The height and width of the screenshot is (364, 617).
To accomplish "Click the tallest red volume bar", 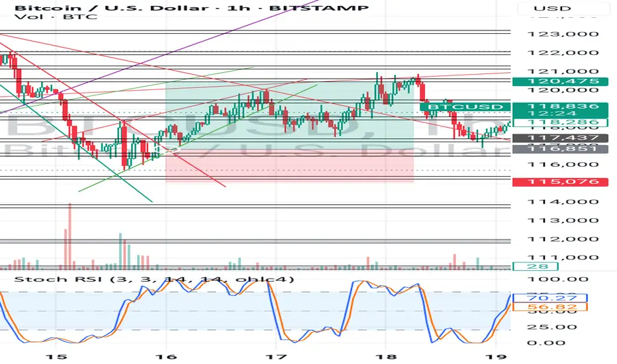I will click(x=70, y=236).
